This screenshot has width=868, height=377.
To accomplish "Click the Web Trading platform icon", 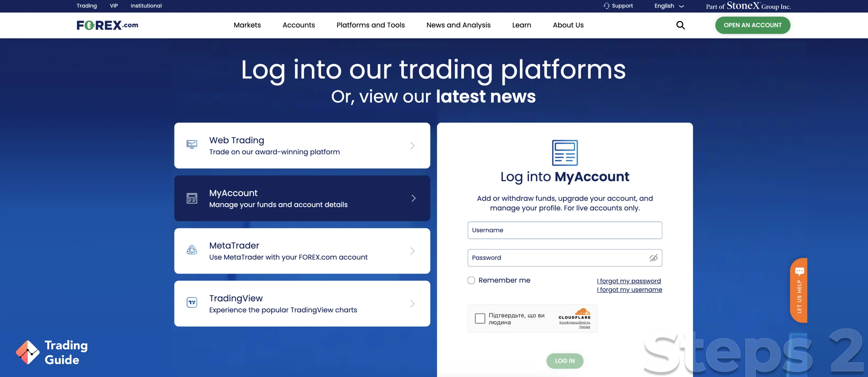I will pos(192,145).
